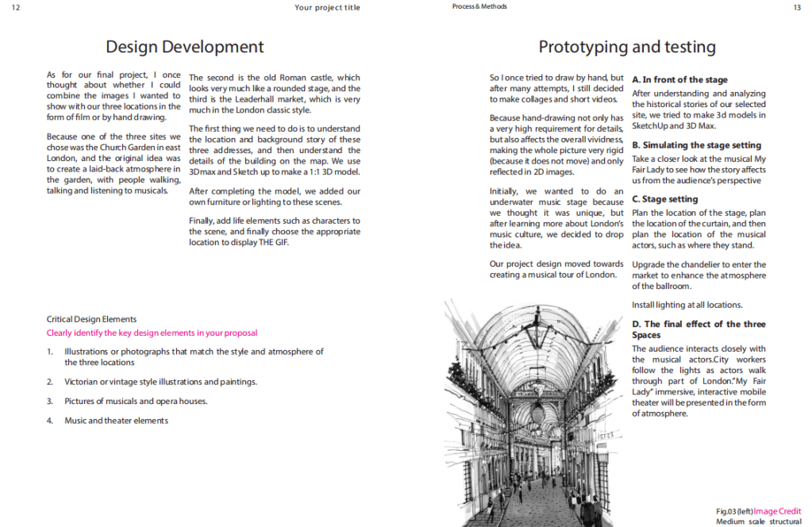Viewport: 812px width, 527px height.
Task: Click the "Your project title" header text
Action: [326, 7]
